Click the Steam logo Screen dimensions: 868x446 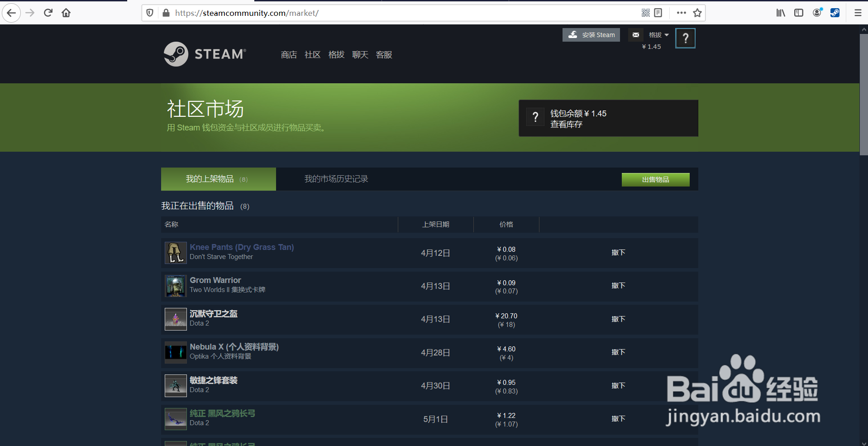[205, 54]
